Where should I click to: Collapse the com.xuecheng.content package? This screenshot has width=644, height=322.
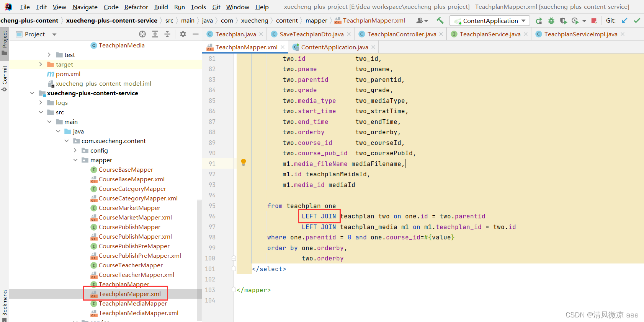67,141
